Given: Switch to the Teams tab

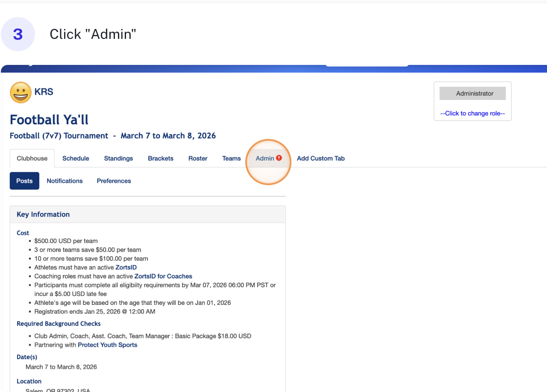Looking at the screenshot, I should (x=231, y=158).
